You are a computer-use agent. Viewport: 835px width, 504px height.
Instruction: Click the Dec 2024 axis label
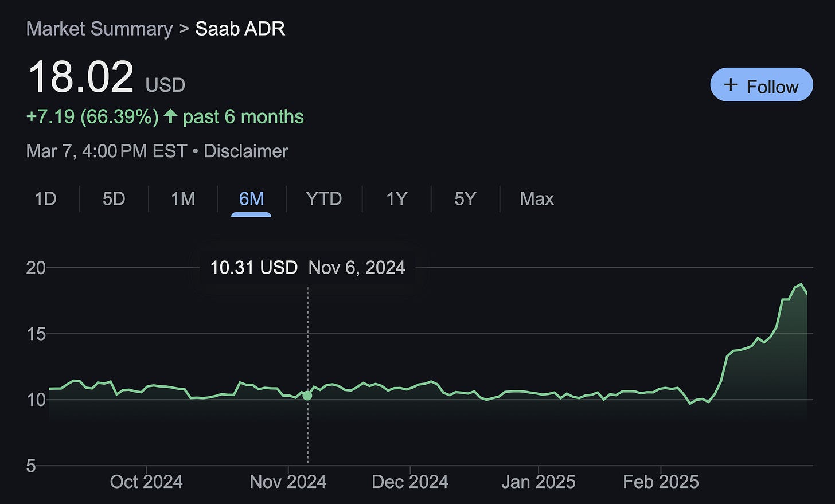410,481
